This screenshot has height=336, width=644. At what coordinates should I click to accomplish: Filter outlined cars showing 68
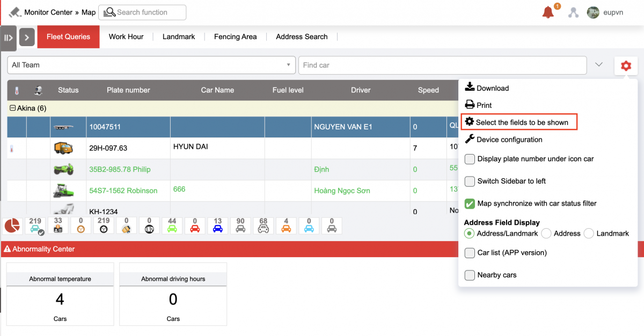(263, 225)
